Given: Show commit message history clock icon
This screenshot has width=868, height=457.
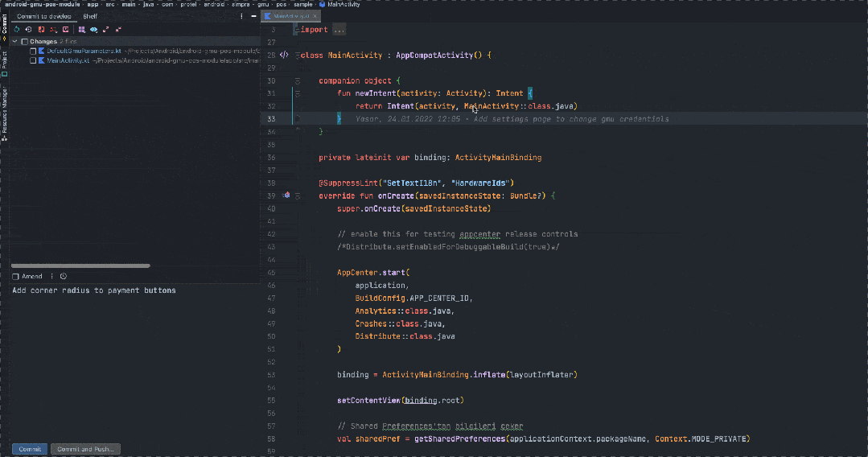Looking at the screenshot, I should (64, 277).
